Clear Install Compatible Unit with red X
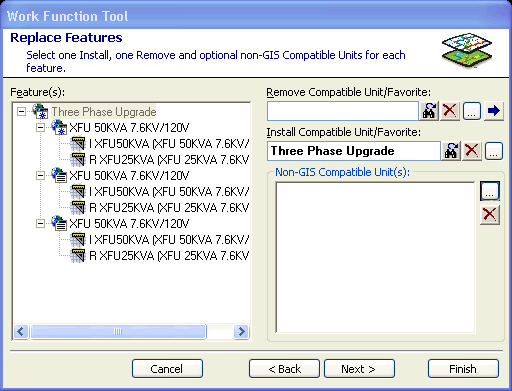 [x=472, y=151]
